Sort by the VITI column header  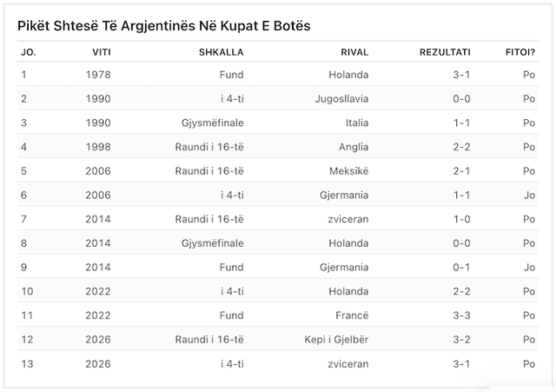coord(102,52)
